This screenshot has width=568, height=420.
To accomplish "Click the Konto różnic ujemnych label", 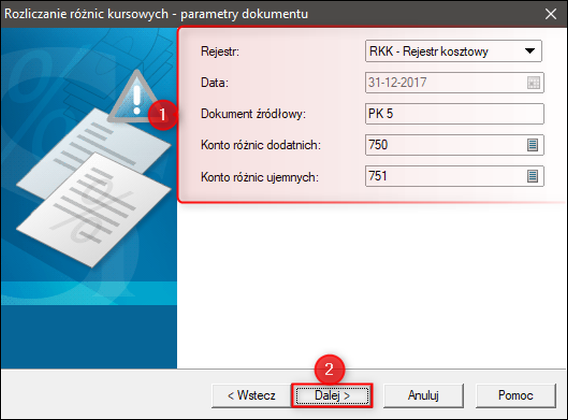I will (260, 177).
